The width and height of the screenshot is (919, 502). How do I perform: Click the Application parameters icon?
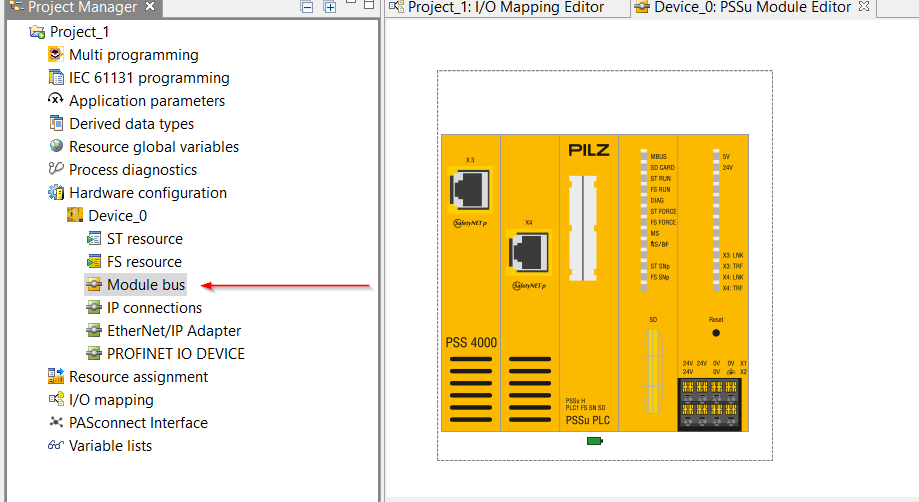click(56, 100)
